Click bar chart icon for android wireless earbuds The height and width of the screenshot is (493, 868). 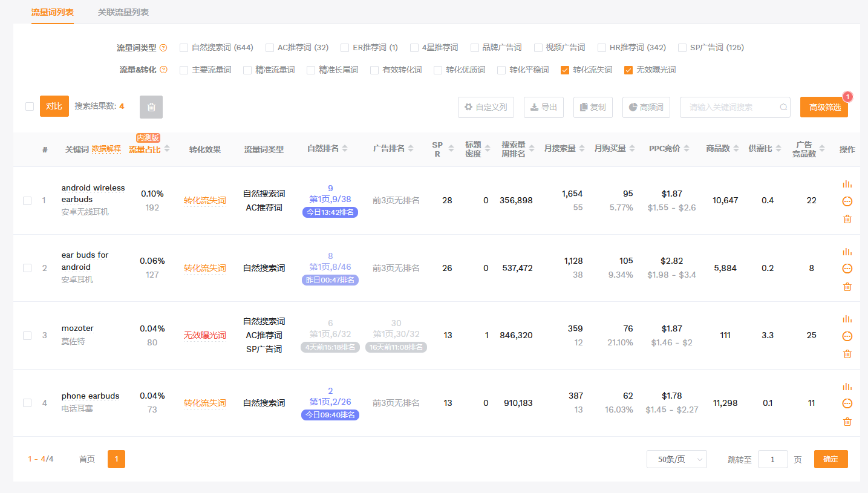847,184
